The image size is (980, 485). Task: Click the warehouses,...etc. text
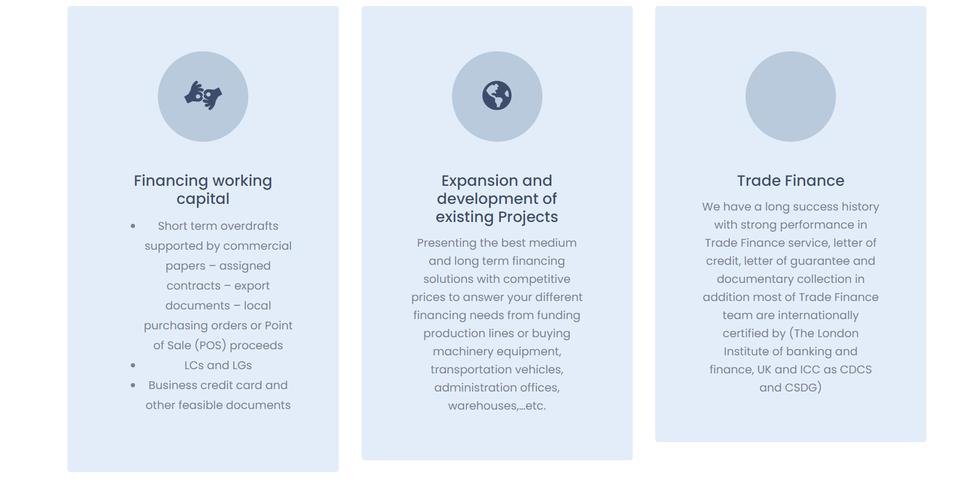pos(497,405)
